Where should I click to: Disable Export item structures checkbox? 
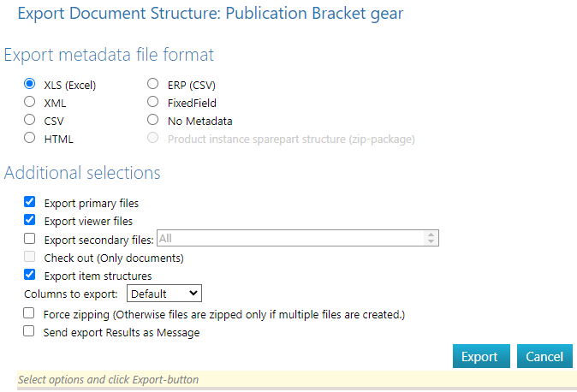tap(30, 276)
